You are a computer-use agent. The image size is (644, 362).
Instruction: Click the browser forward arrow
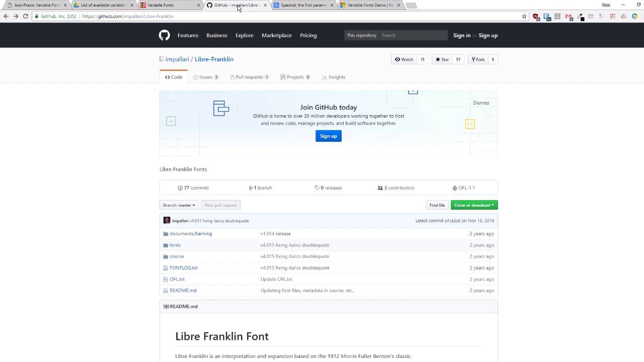(16, 16)
